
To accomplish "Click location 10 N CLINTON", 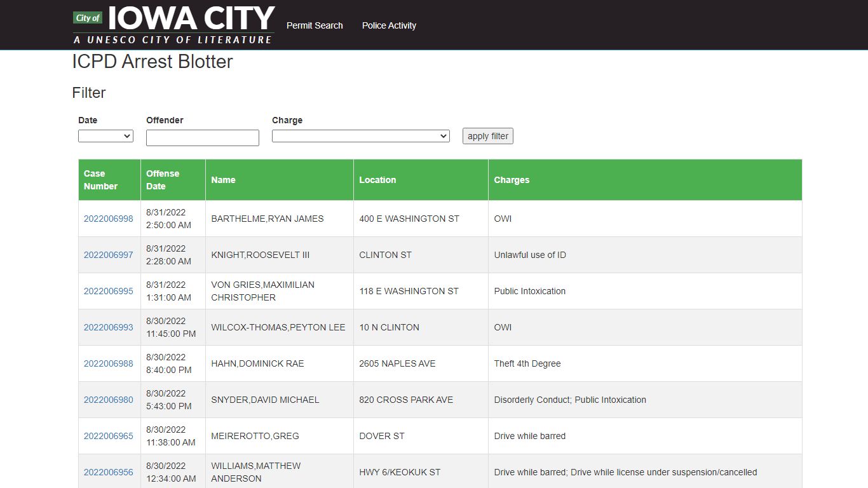I will [389, 327].
